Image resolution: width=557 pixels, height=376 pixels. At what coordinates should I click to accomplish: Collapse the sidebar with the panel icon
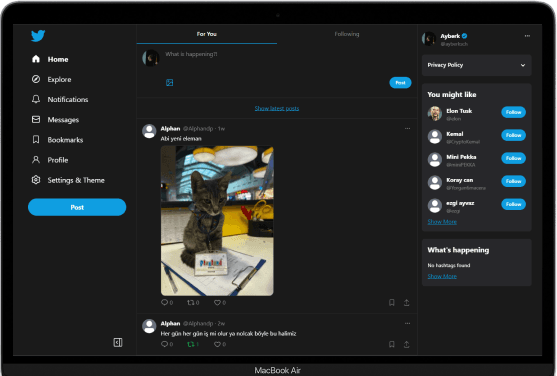[x=118, y=342]
